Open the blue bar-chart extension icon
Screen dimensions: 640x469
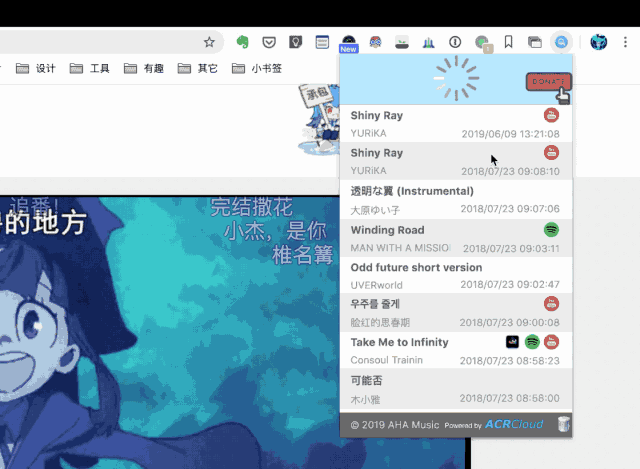[429, 42]
